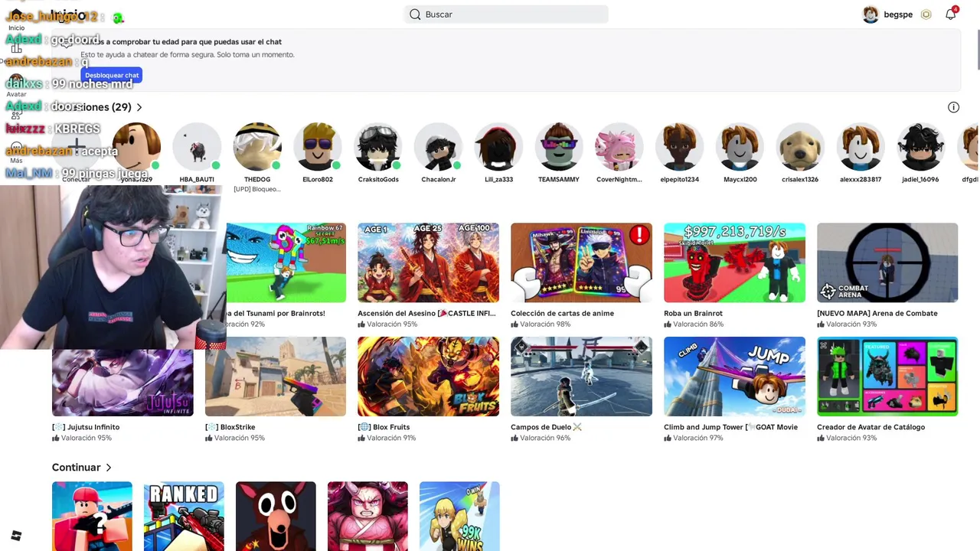
Task: Open Roba un Brainrot game thumbnail
Action: 734,262
